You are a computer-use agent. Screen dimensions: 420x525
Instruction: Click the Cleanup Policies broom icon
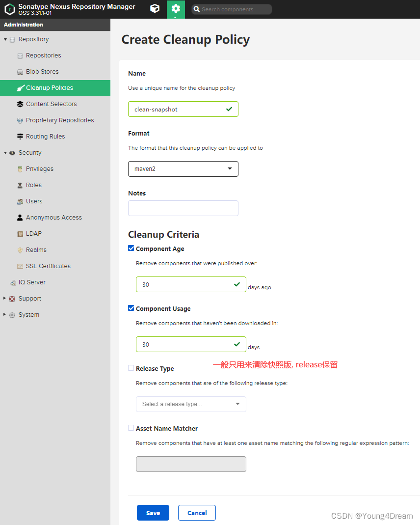click(x=21, y=88)
